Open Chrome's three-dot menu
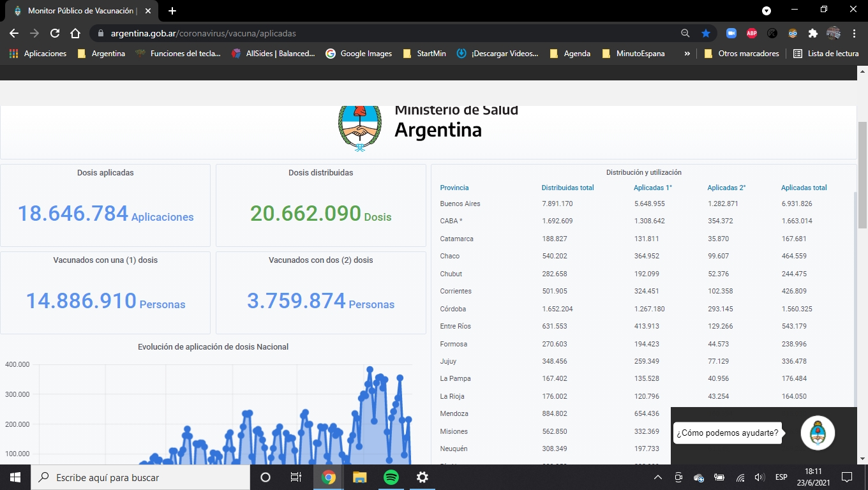Screen dimensions: 868x490 coord(854,33)
